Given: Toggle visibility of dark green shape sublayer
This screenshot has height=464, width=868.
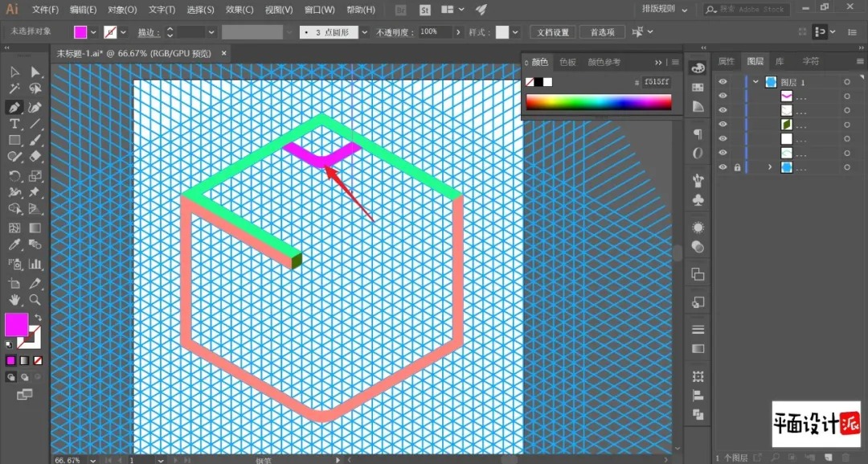Looking at the screenshot, I should click(723, 124).
